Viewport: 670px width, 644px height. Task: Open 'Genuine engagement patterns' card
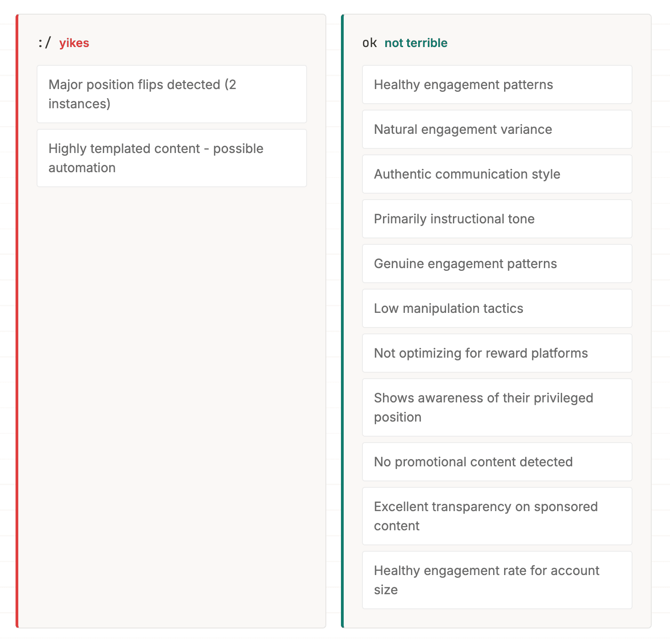(x=497, y=264)
